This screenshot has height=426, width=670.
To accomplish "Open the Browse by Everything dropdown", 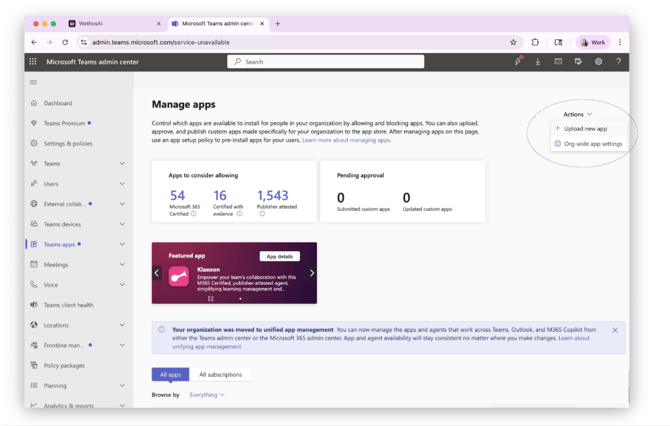I will [207, 395].
